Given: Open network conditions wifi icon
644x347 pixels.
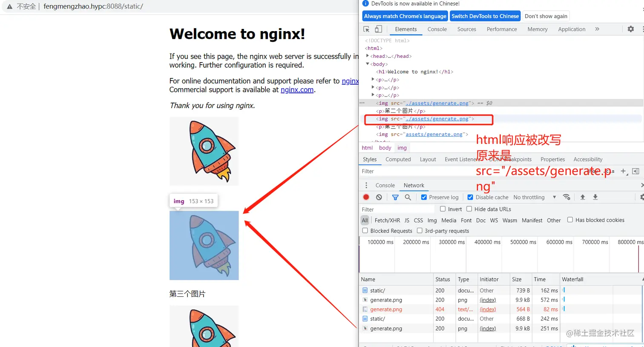Looking at the screenshot, I should pos(566,197).
